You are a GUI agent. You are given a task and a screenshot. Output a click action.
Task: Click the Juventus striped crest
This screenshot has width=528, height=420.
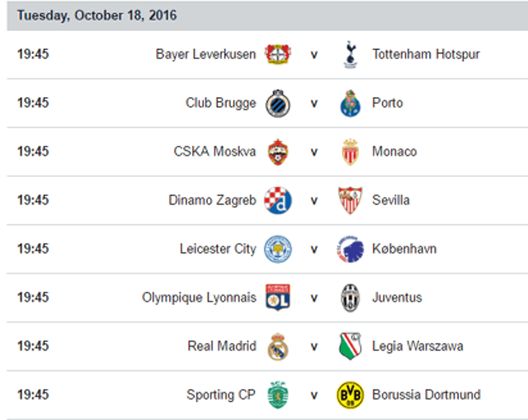click(350, 298)
